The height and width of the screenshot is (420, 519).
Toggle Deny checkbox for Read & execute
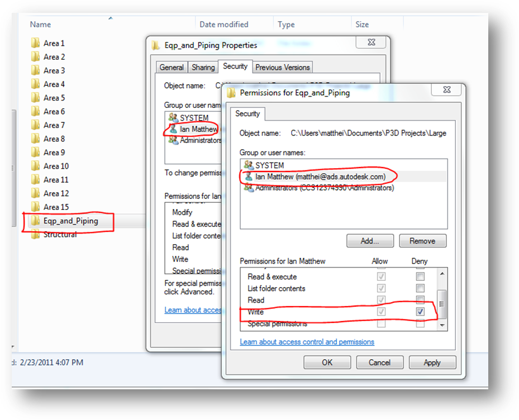[420, 276]
